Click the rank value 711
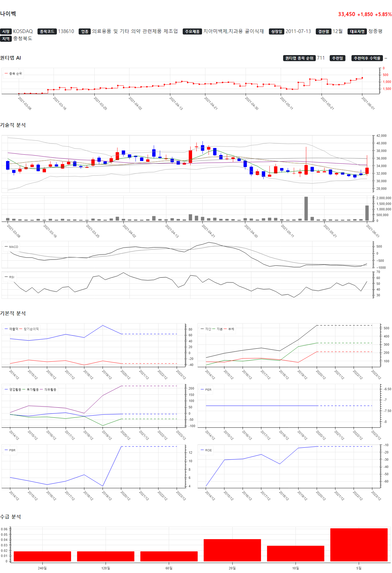The width and height of the screenshot is (392, 573). click(321, 58)
